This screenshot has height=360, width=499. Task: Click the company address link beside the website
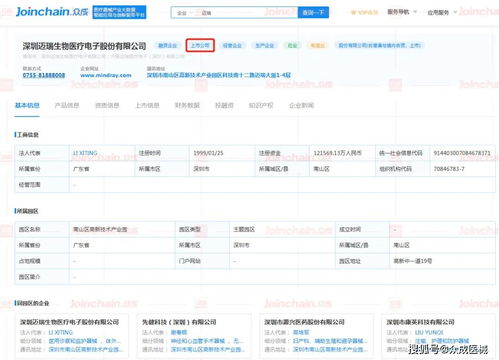coord(219,75)
